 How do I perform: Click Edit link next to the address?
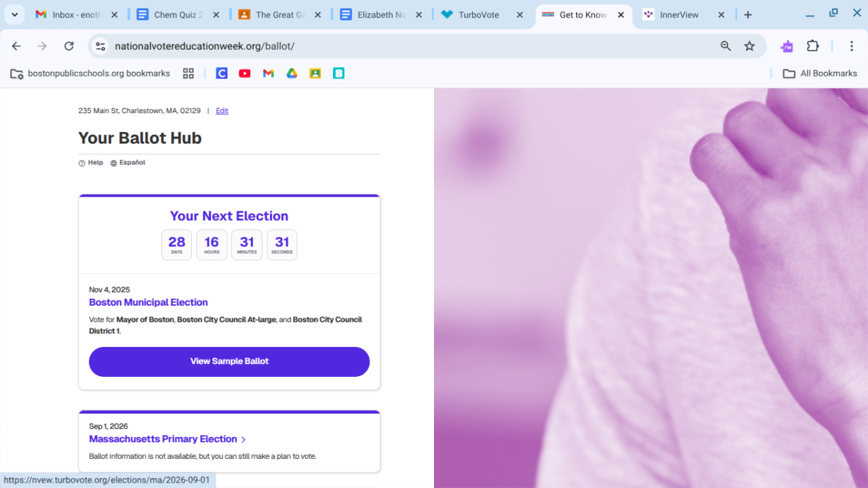point(222,110)
